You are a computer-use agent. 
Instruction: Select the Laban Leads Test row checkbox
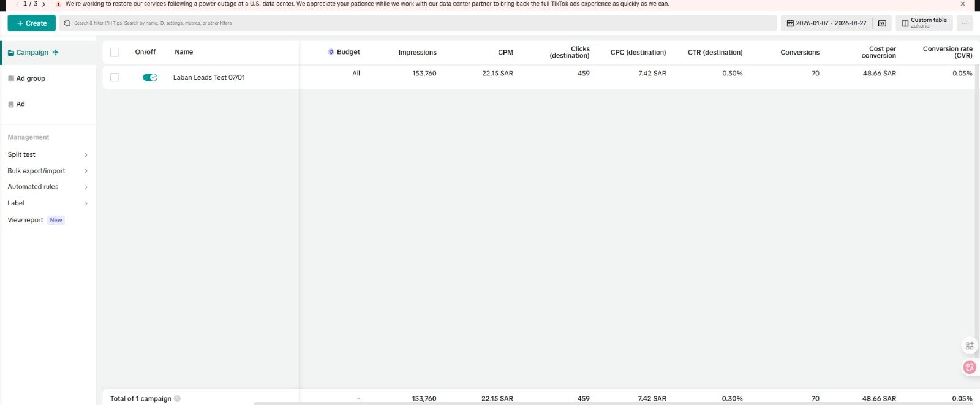pos(115,77)
